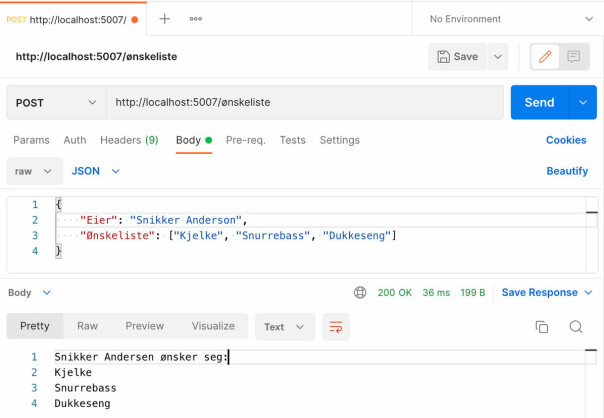Click the request name http://localhost:5007/ønskeliste title
Screen dimensions: 604x418
pos(96,57)
